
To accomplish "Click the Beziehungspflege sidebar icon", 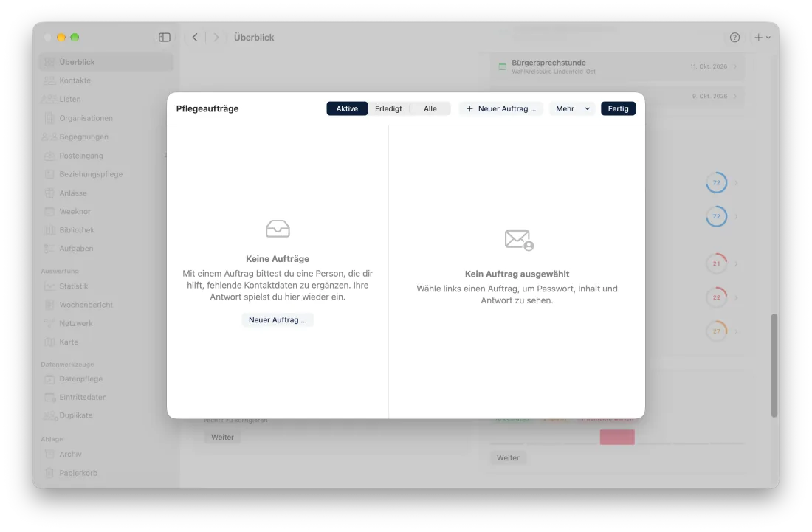I will coord(49,174).
